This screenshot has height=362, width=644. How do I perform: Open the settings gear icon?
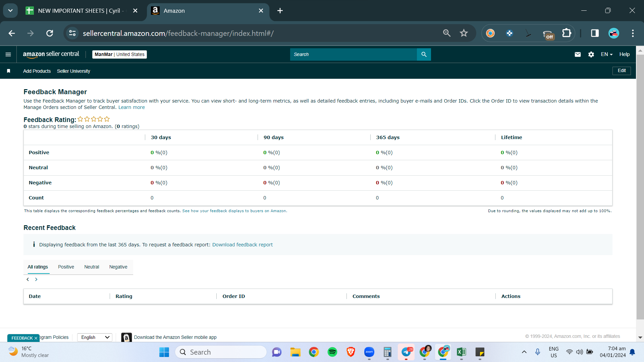(591, 54)
